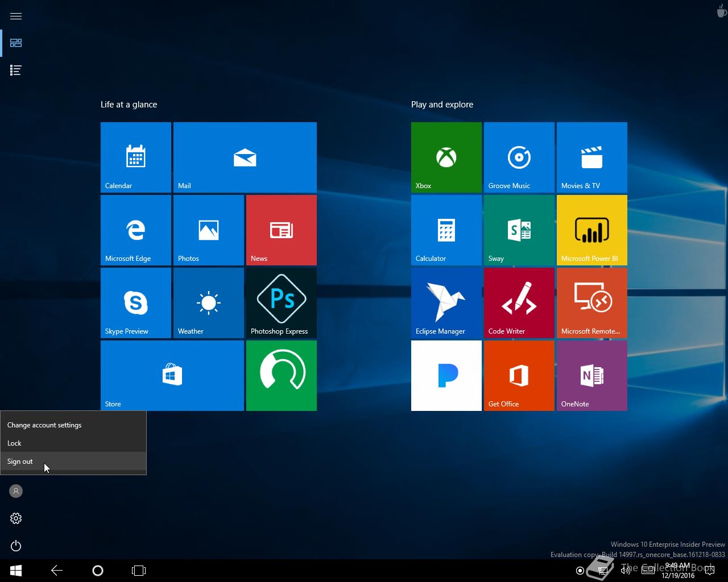Click the user account avatar icon
Viewport: 728px width, 582px height.
pyautogui.click(x=16, y=491)
